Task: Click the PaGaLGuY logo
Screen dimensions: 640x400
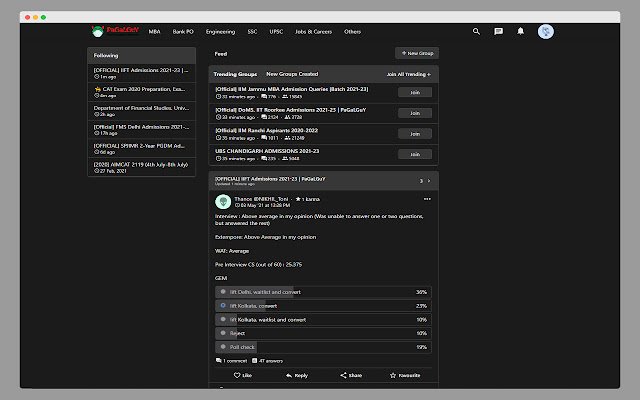Action: [x=115, y=31]
